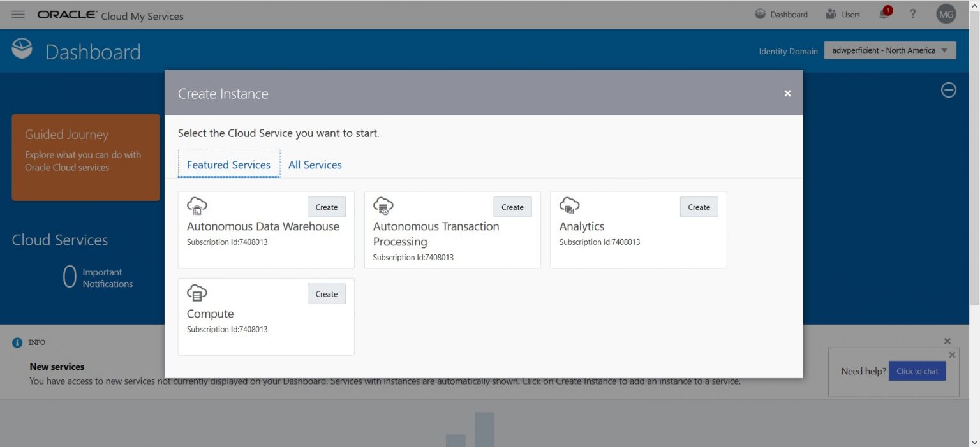The image size is (980, 447).
Task: Select the Featured Services tab
Action: click(228, 164)
